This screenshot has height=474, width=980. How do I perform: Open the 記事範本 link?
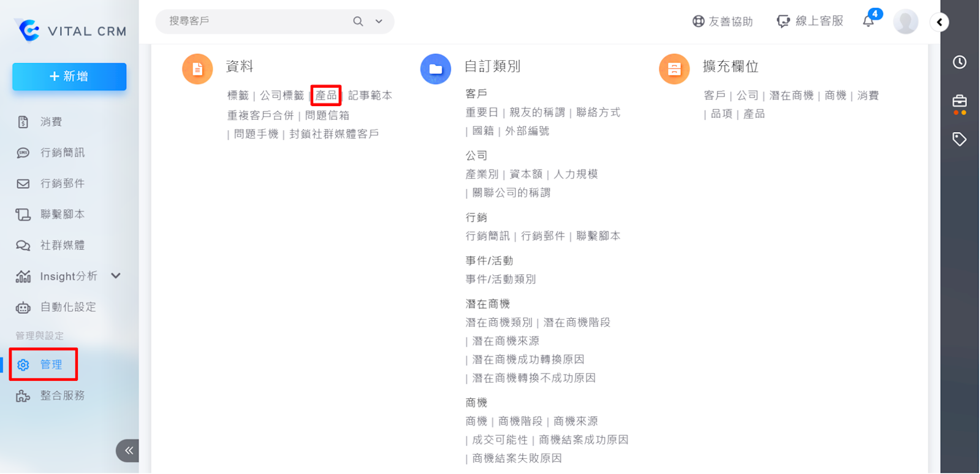[x=370, y=96]
